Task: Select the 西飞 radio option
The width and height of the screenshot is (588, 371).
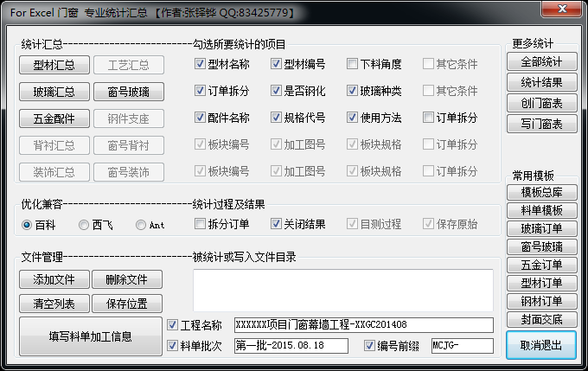Action: pos(84,225)
